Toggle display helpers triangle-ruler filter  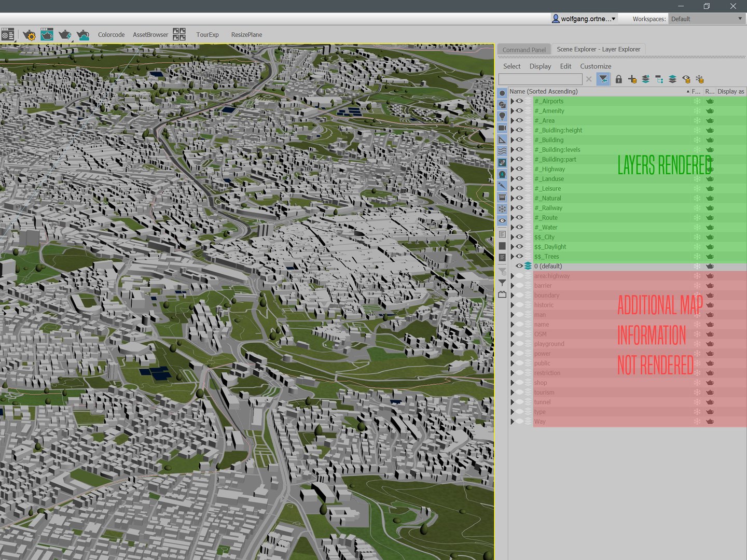(x=502, y=139)
